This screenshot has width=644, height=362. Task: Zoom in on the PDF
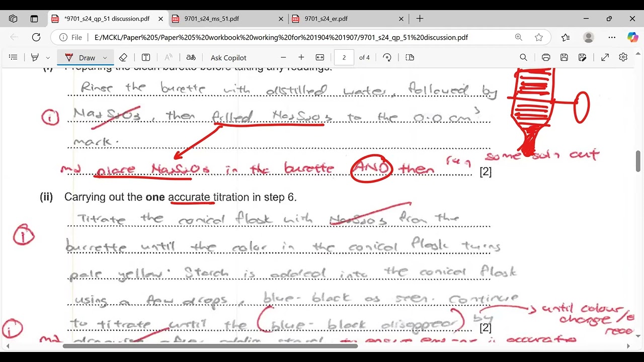point(301,57)
